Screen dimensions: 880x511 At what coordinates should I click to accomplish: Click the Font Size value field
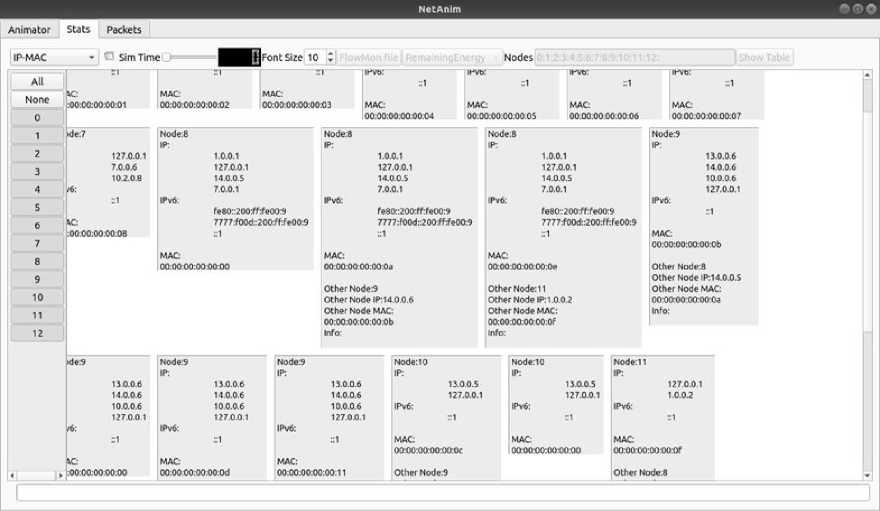tap(315, 57)
